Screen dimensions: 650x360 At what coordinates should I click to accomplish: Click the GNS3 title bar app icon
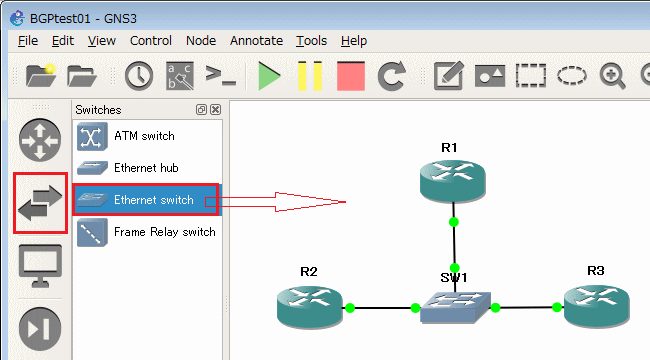click(17, 18)
